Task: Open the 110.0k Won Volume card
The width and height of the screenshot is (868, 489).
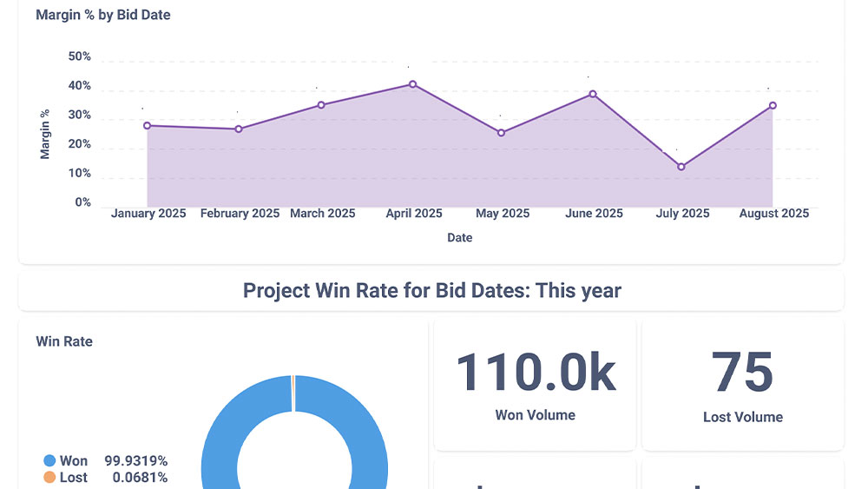Action: coord(535,384)
